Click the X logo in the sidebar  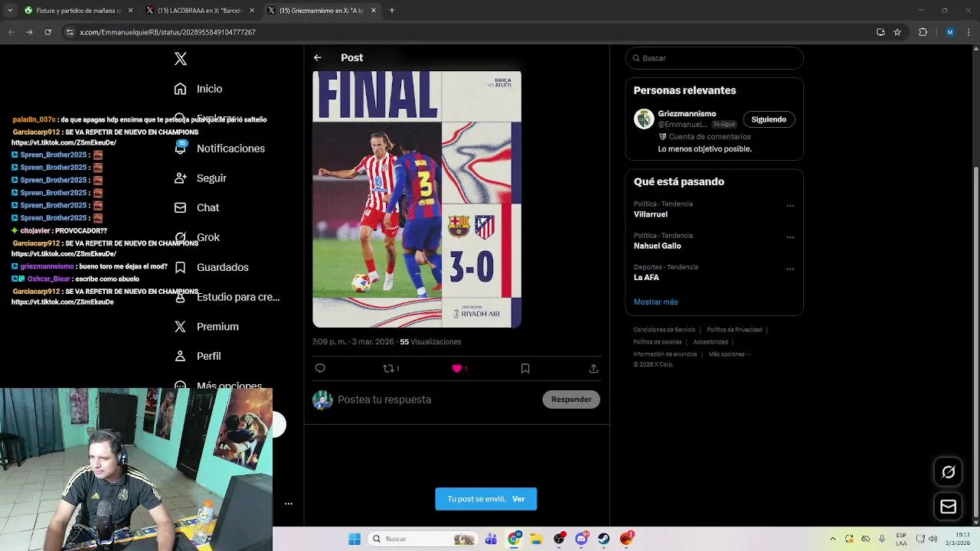(x=181, y=59)
